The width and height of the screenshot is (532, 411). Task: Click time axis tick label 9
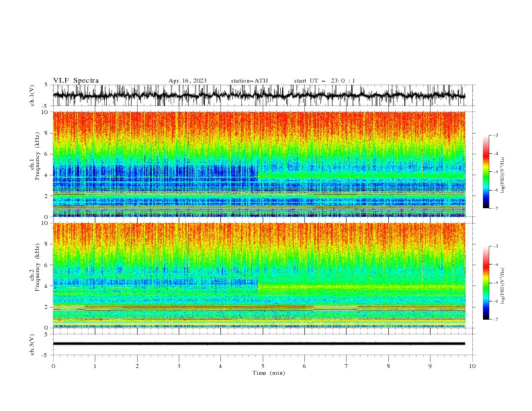[430, 366]
